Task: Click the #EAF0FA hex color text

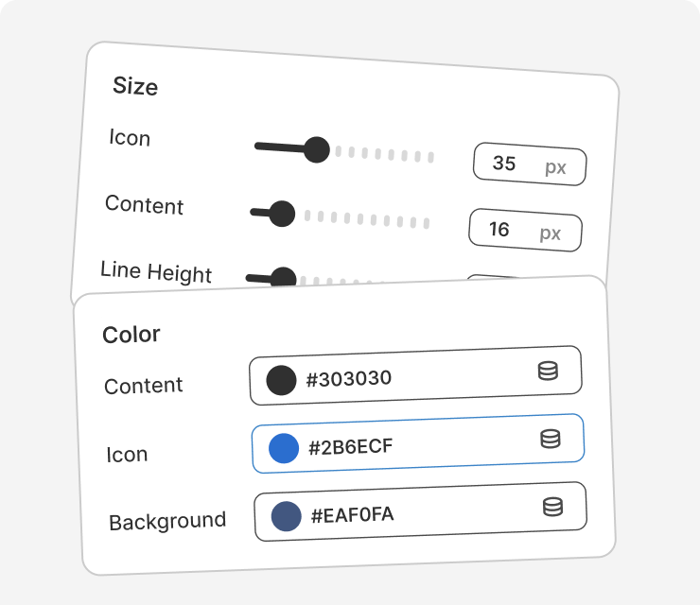Action: [352, 515]
